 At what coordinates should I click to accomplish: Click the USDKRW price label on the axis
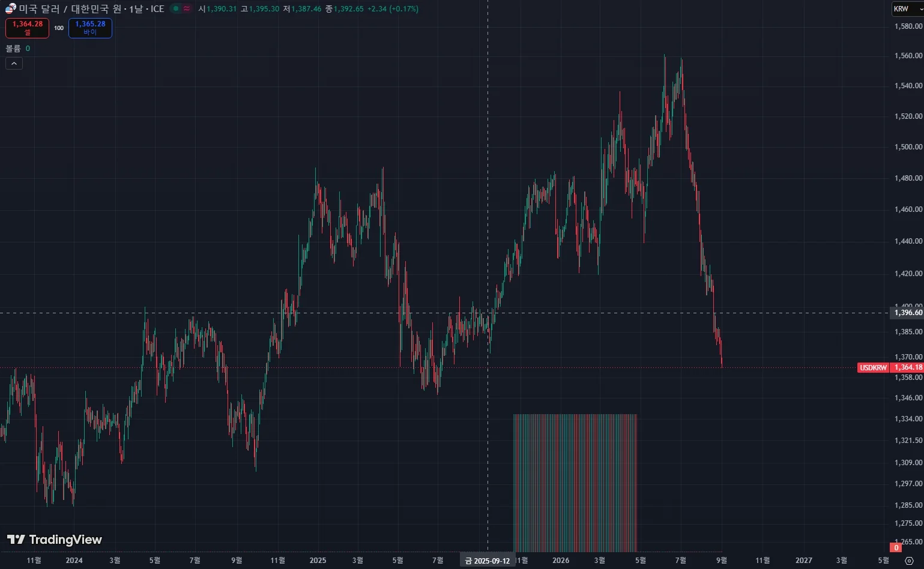(873, 367)
